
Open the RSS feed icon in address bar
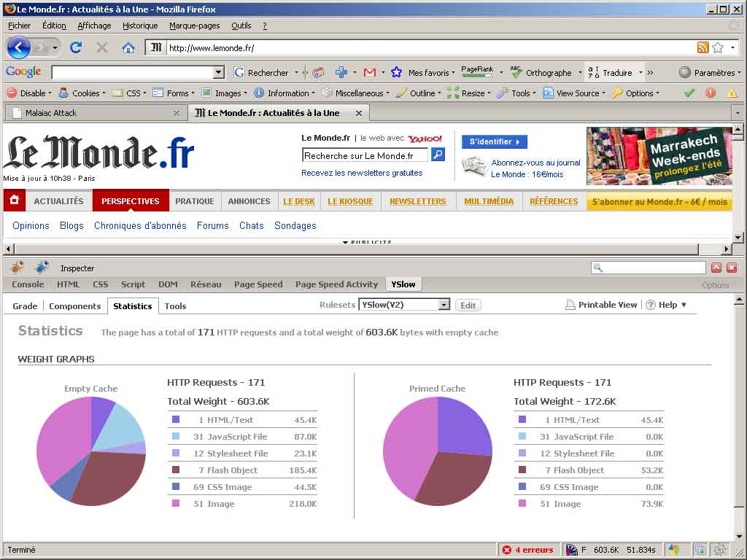[703, 47]
